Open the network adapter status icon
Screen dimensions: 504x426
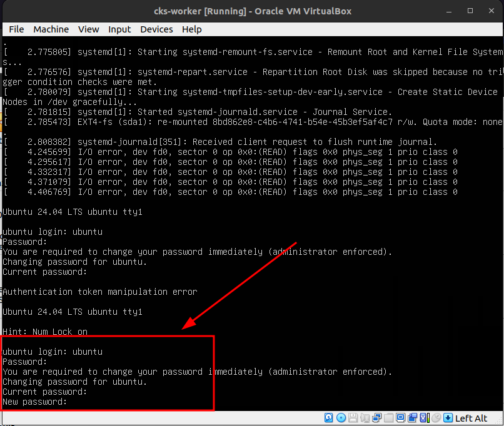point(377,418)
